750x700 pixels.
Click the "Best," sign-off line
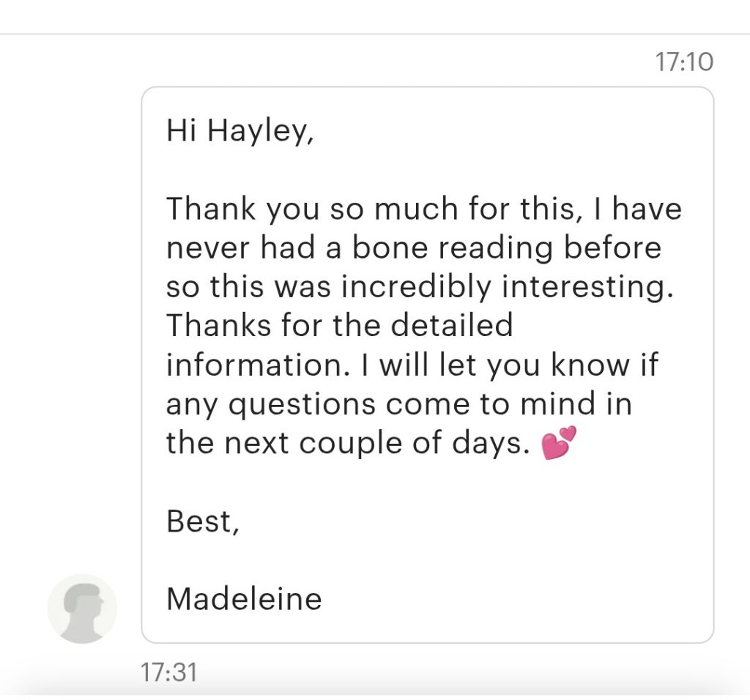pyautogui.click(x=202, y=521)
